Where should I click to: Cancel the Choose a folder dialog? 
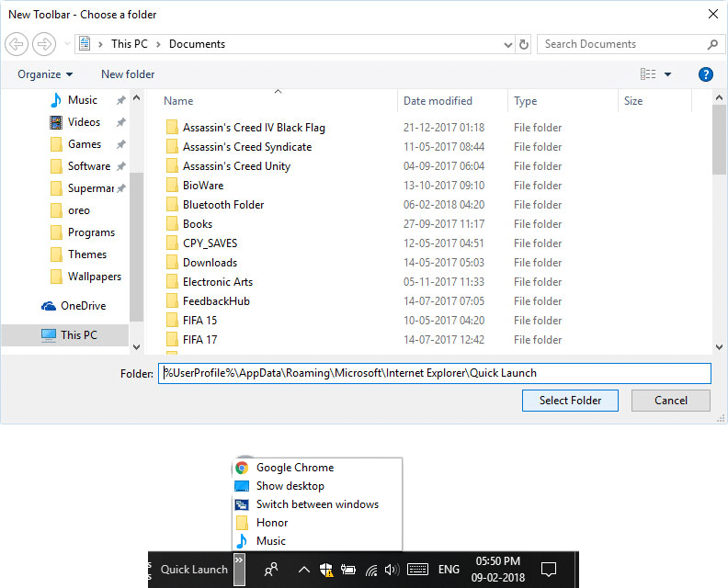coord(670,400)
